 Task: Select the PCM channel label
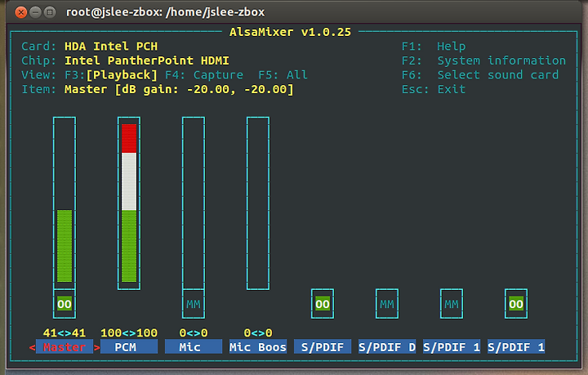(129, 347)
